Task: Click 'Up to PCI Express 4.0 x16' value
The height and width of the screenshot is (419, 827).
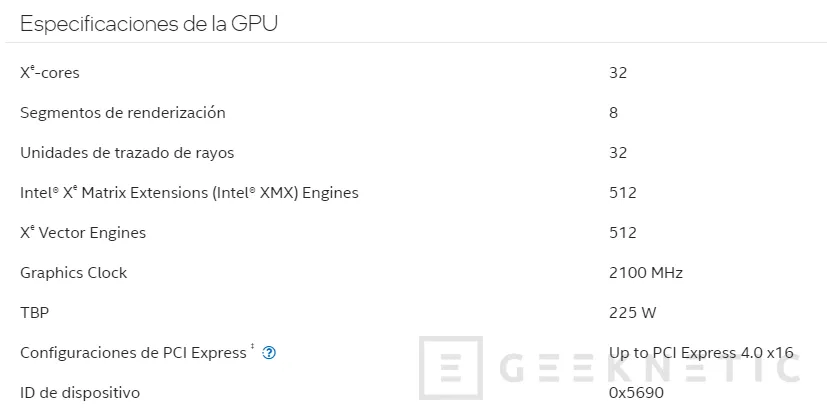Action: (x=701, y=353)
